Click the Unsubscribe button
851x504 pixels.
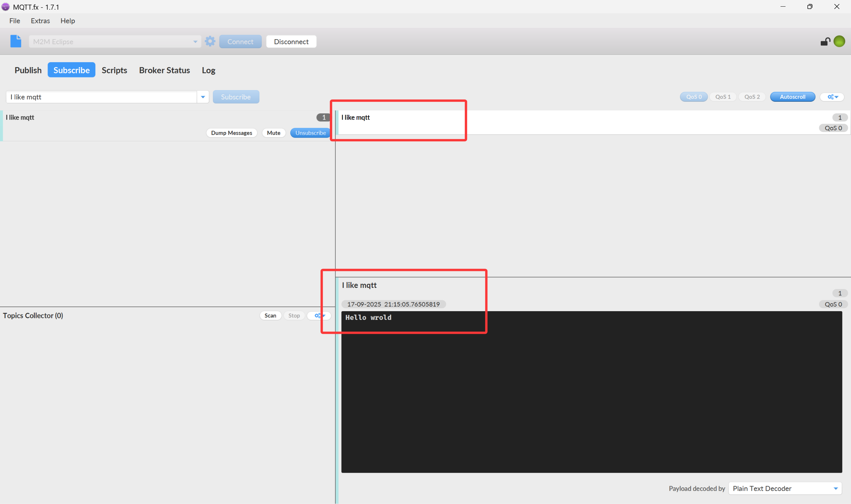tap(310, 133)
